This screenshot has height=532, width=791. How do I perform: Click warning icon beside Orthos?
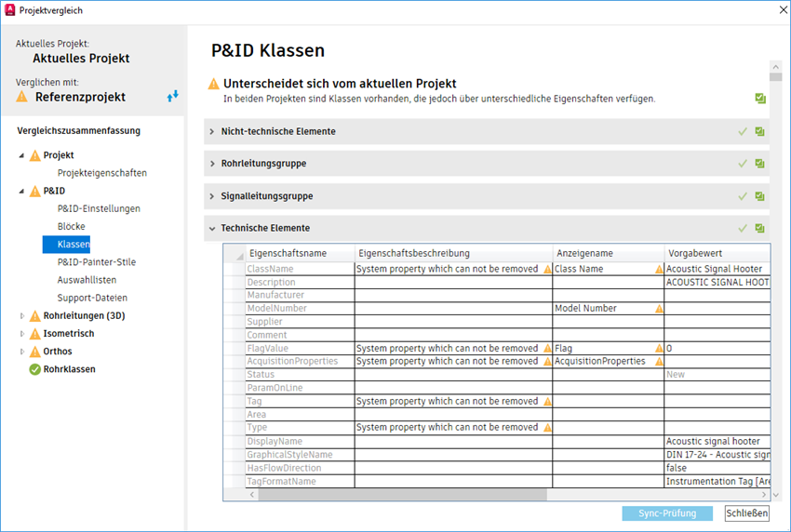pos(34,352)
